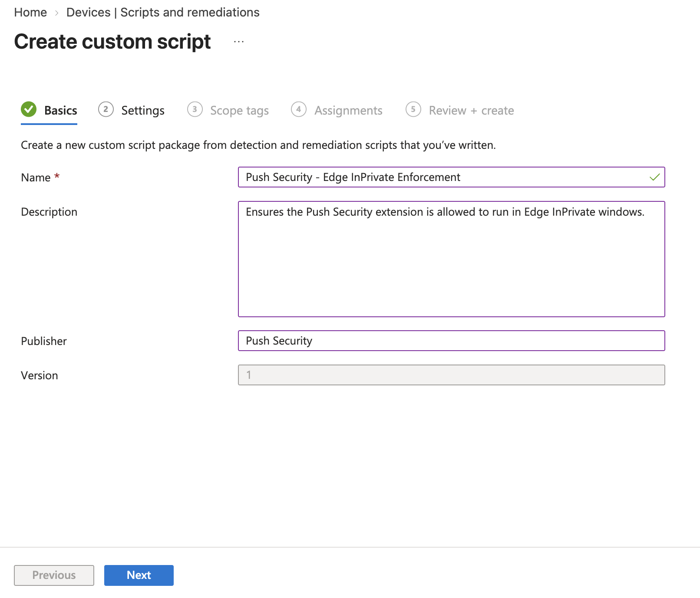Viewport: 700px width, 598px height.
Task: Focus the Name input field
Action: click(x=452, y=177)
